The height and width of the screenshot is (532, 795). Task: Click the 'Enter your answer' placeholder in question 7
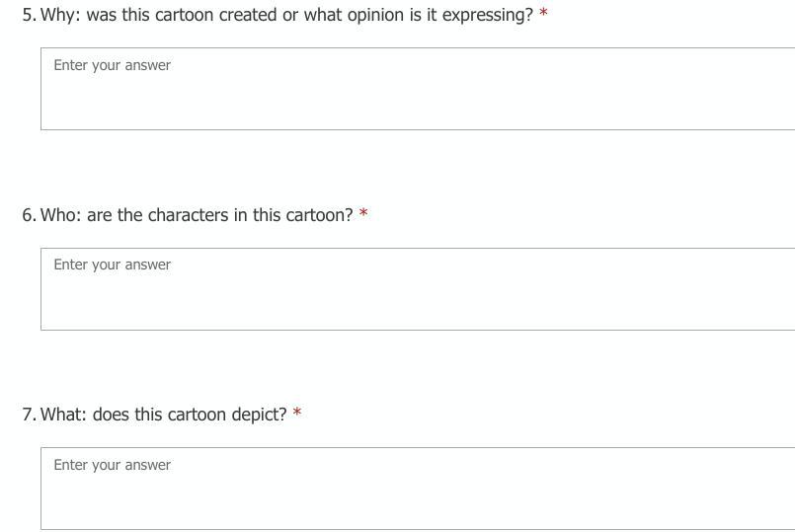113,465
